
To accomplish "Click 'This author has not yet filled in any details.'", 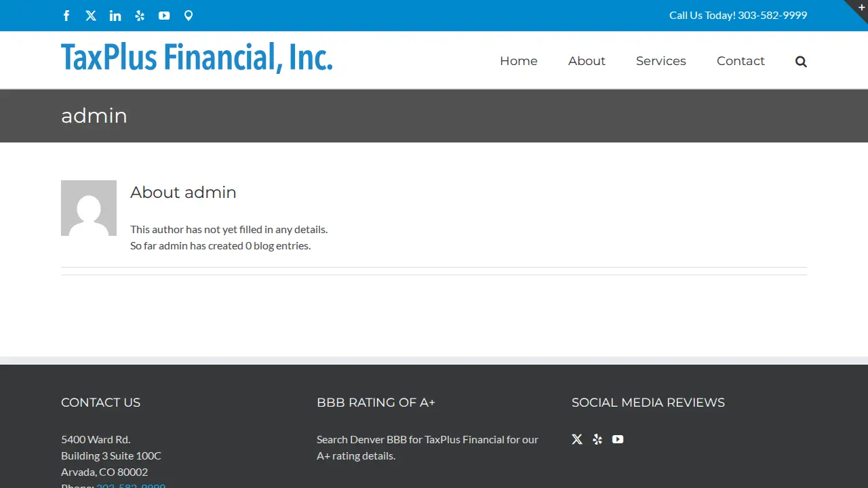I will [x=229, y=229].
